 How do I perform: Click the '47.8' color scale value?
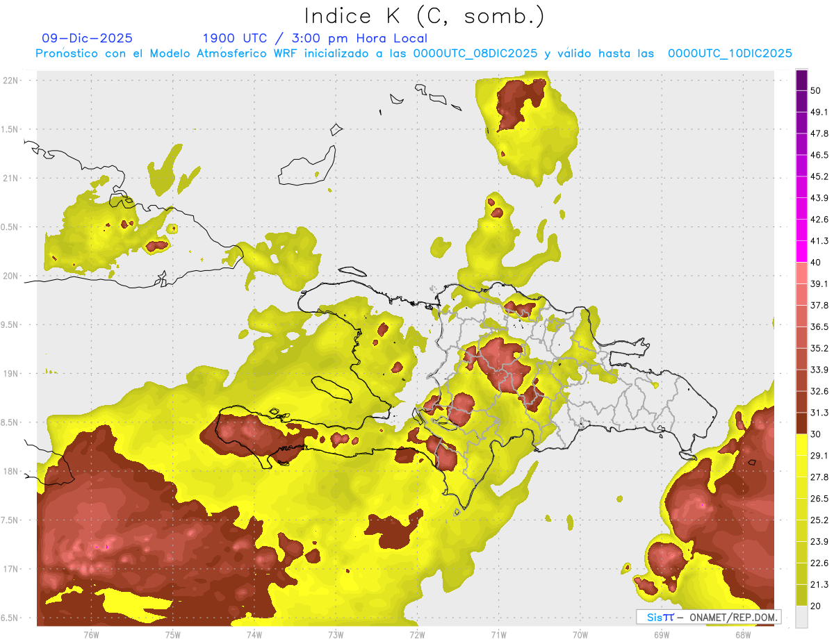coord(819,133)
